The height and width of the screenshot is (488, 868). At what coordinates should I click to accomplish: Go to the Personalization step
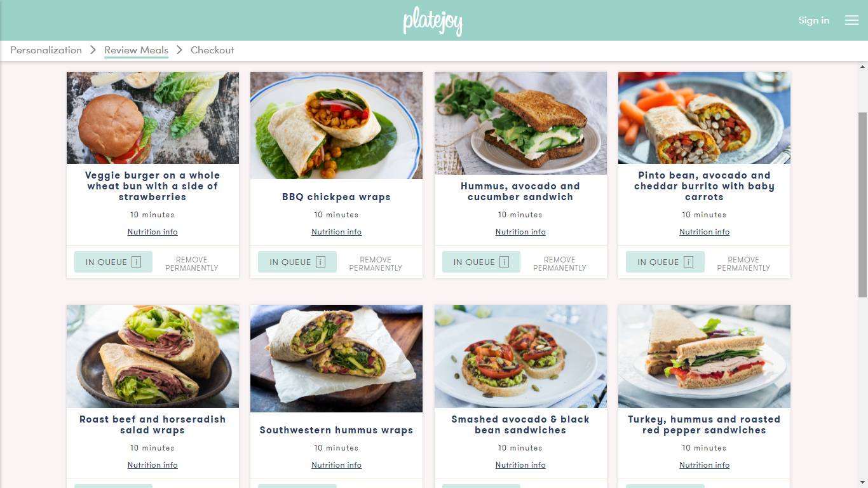click(x=46, y=50)
